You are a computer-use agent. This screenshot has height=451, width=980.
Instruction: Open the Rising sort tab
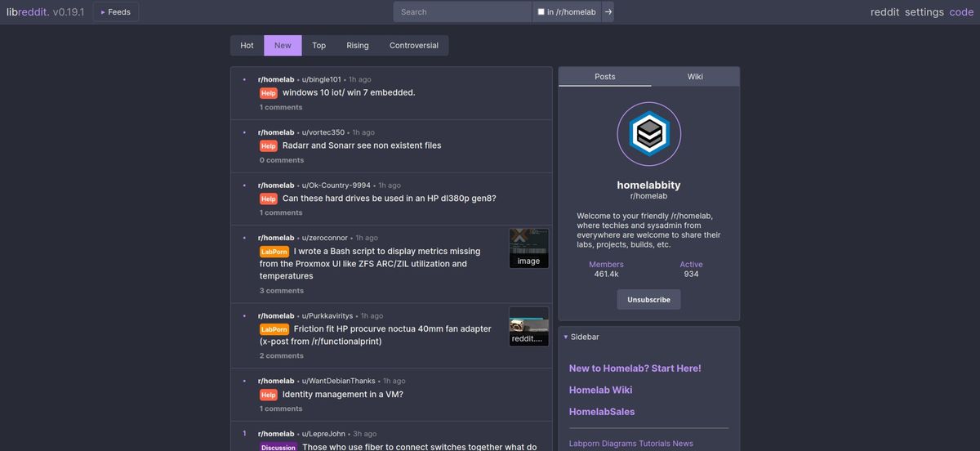point(357,46)
